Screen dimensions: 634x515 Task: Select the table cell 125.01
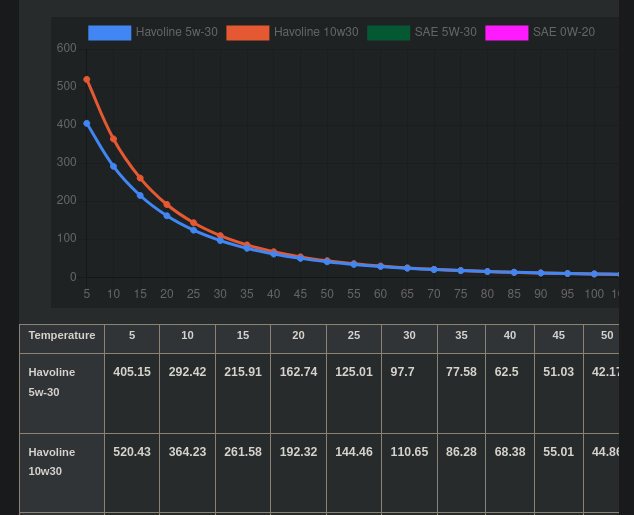pyautogui.click(x=354, y=393)
